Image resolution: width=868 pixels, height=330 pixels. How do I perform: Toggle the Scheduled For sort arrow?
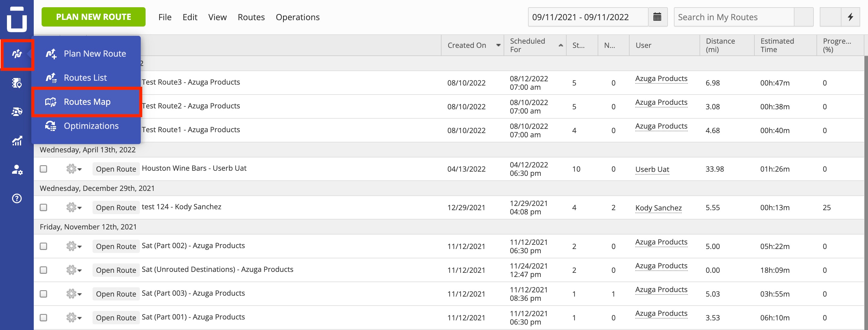[x=560, y=45]
